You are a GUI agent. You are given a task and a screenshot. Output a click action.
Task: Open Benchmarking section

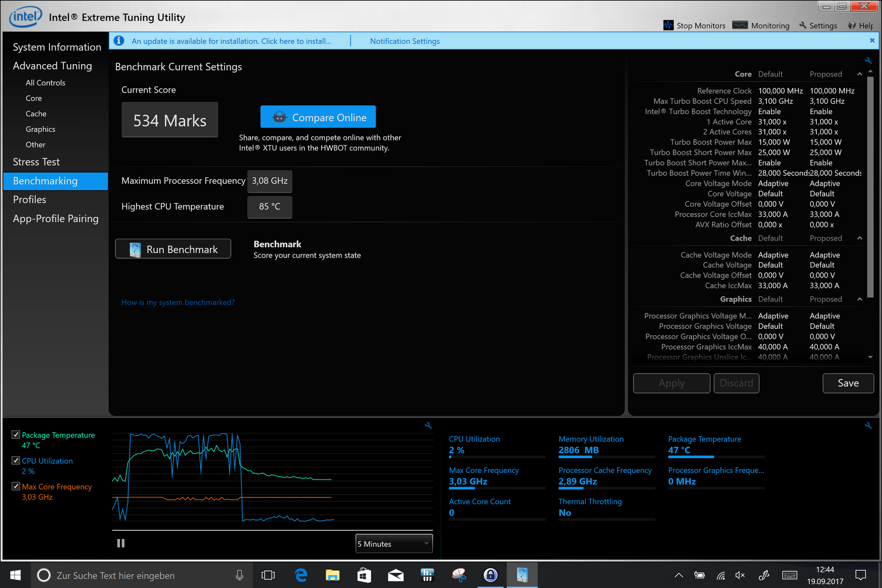tap(55, 181)
